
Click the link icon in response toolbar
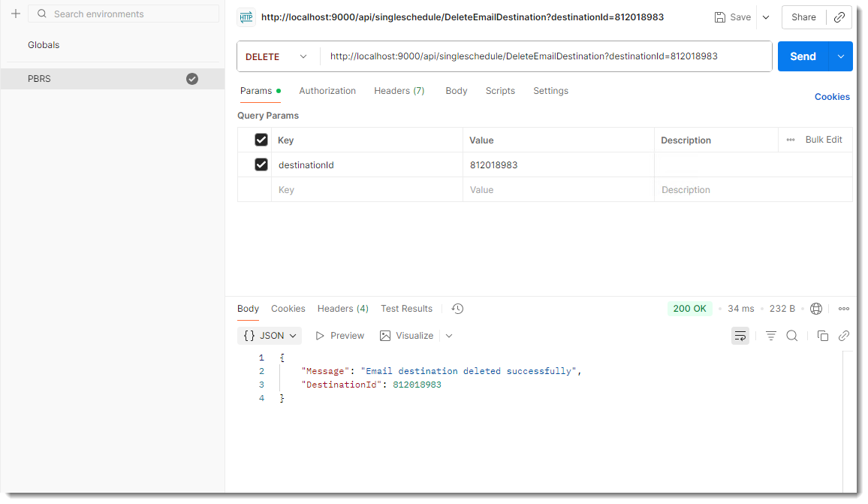(843, 336)
